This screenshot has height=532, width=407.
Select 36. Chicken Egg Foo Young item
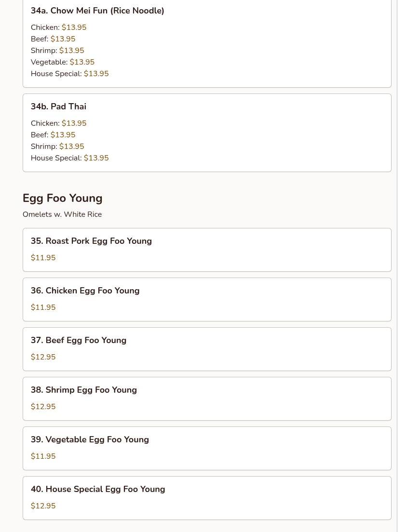[x=85, y=291]
